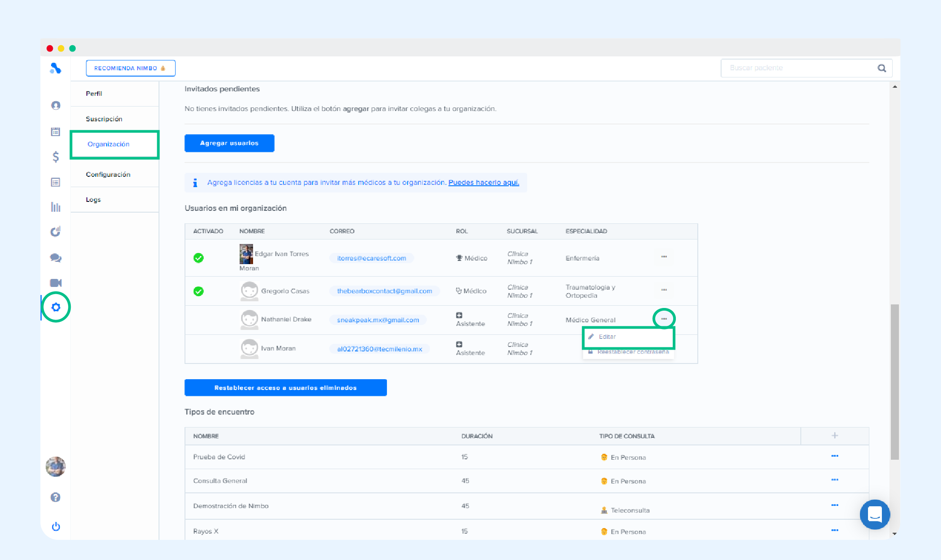Open the bar chart reports icon

pos(56,207)
